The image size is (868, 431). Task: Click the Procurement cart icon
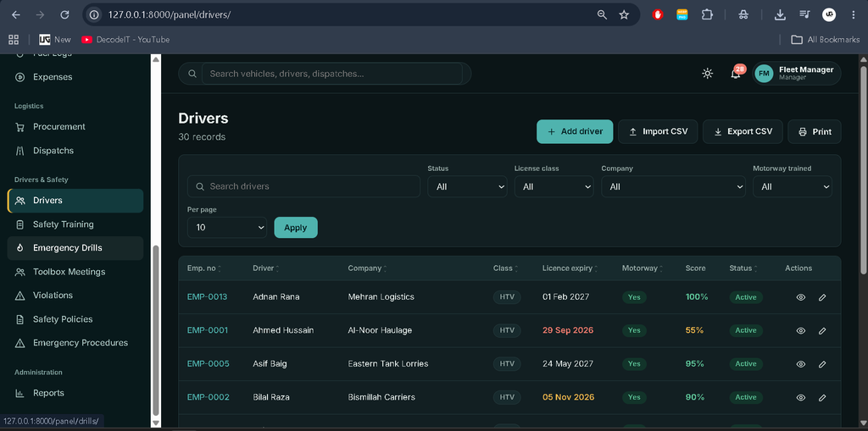20,127
